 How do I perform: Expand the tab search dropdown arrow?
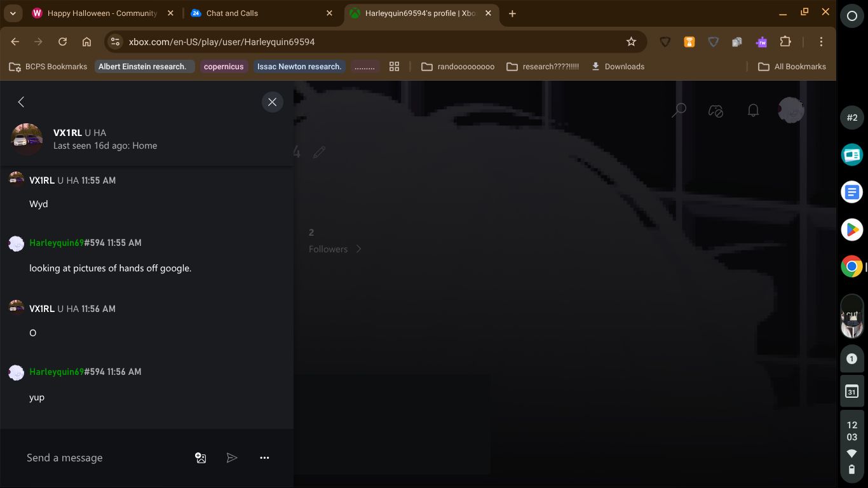(13, 13)
